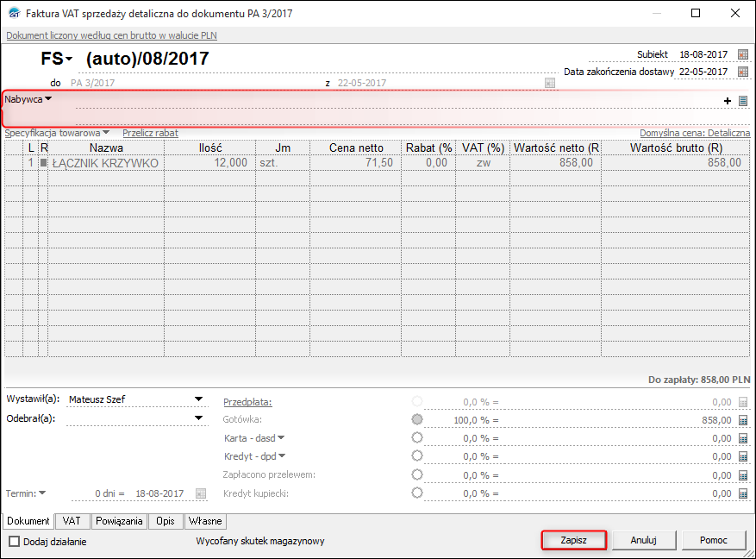Click price cell 71,50
Screen dimensions: 756x559
[356, 163]
